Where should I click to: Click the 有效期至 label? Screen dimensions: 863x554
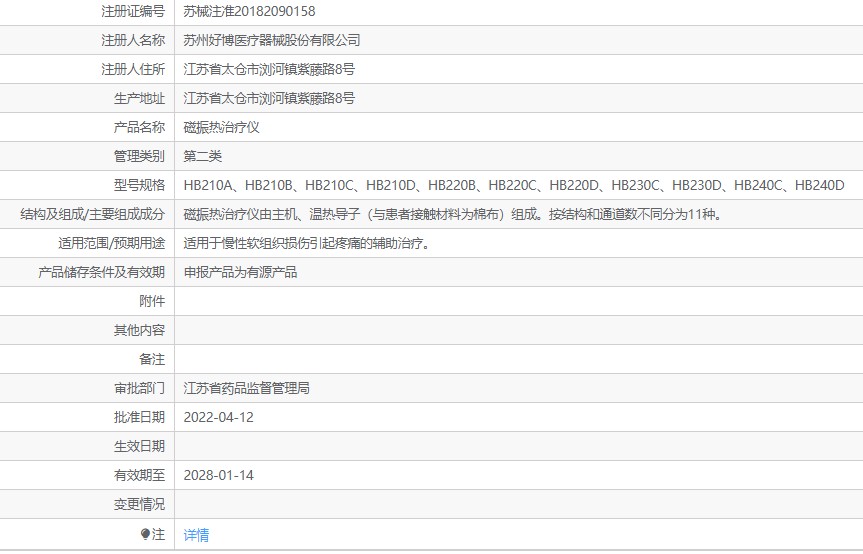139,476
